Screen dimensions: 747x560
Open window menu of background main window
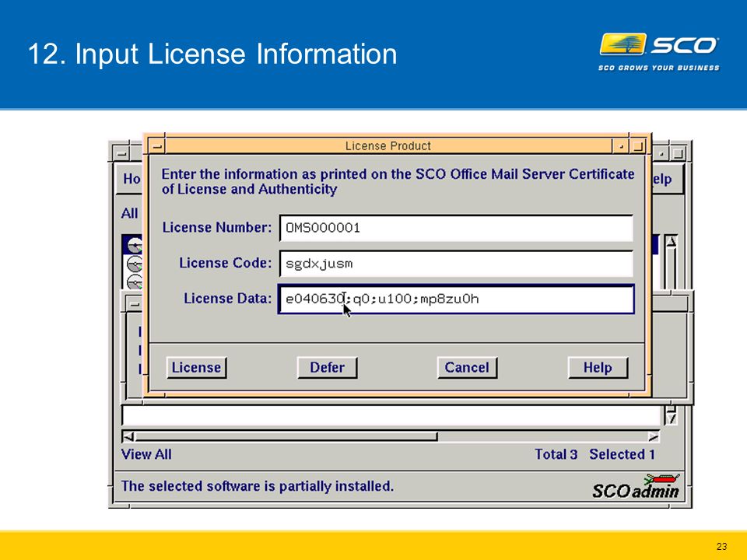(121, 153)
